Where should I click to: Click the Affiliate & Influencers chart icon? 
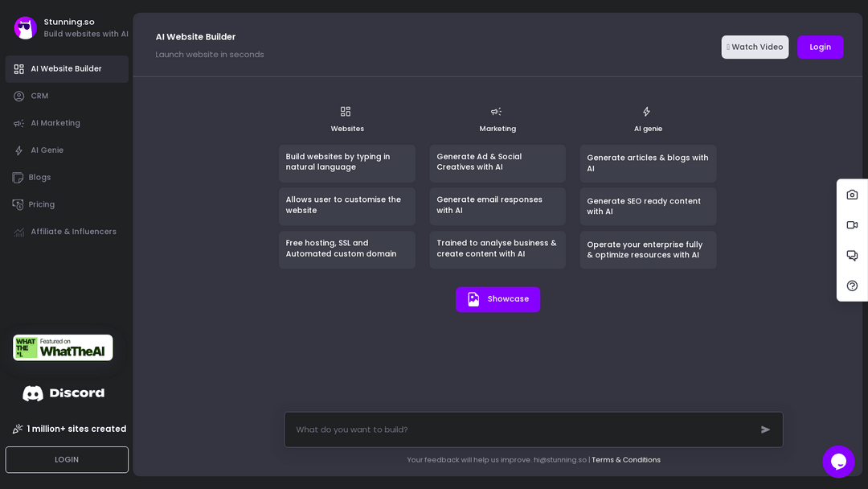pyautogui.click(x=18, y=232)
